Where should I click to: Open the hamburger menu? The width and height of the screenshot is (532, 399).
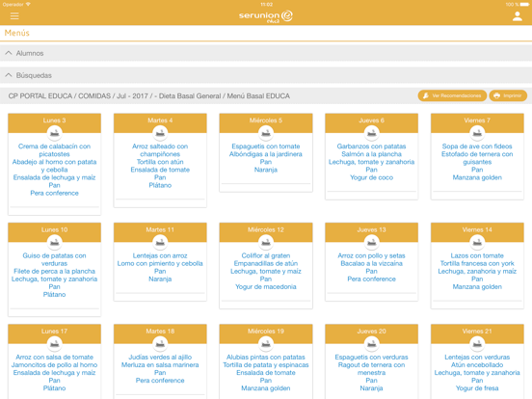(x=14, y=16)
